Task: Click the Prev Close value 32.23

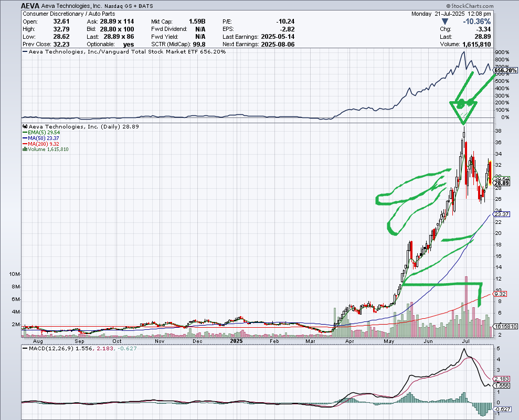Action: 61,45
